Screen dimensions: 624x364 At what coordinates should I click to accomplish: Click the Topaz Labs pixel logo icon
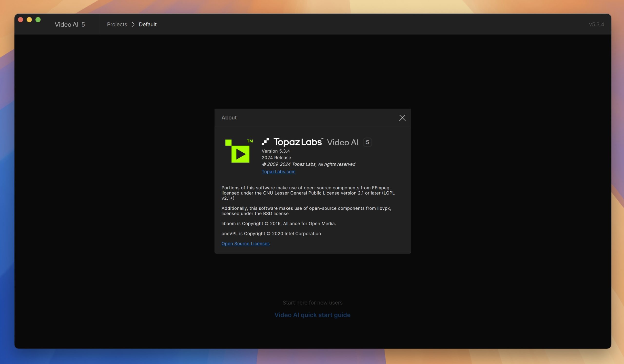coord(265,142)
